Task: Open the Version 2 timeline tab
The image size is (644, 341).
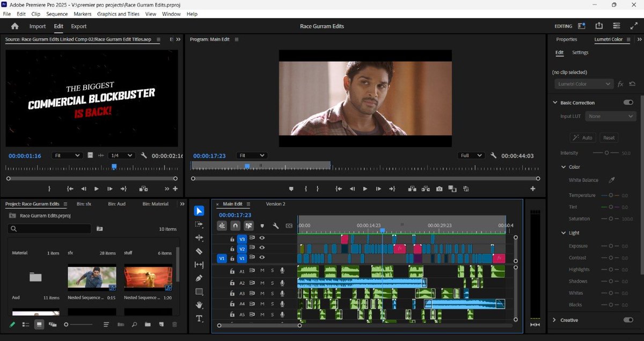Action: [x=276, y=204]
